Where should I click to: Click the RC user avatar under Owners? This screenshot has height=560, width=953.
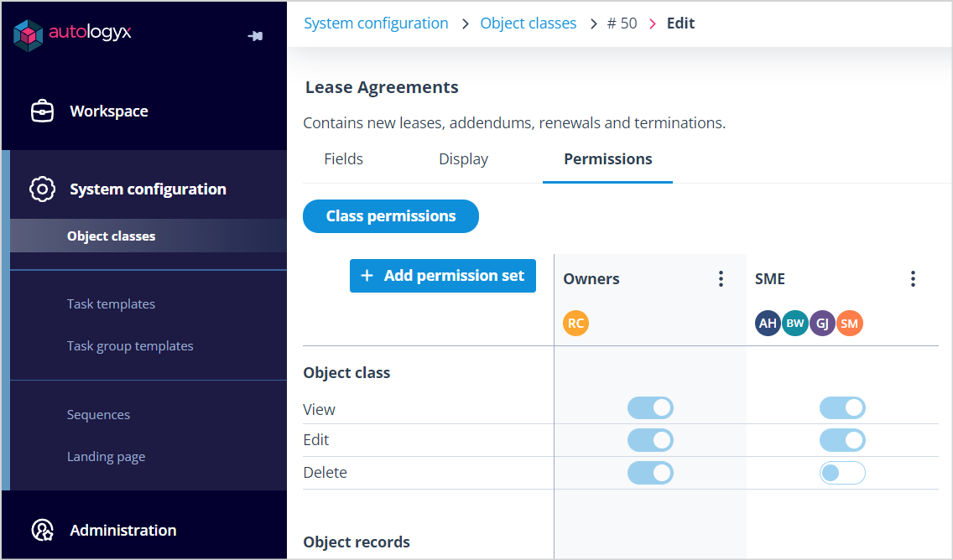pyautogui.click(x=575, y=323)
